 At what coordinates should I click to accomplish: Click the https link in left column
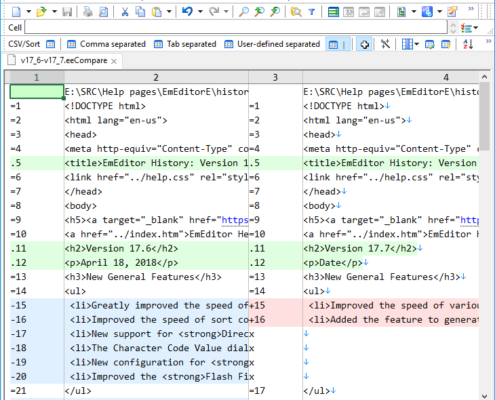(x=235, y=220)
